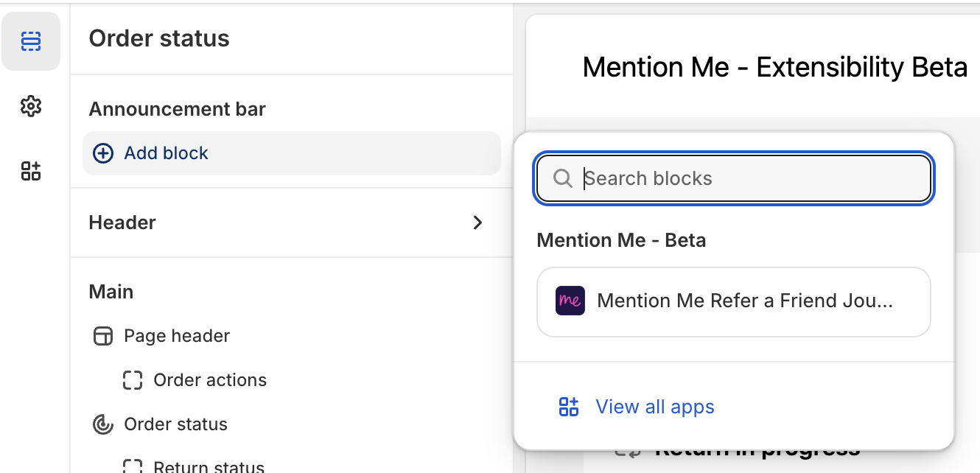Select Order status in the Main section
This screenshot has height=473, width=980.
(x=177, y=424)
